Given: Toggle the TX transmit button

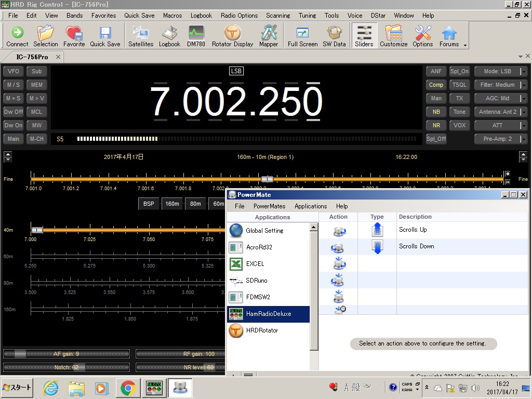Looking at the screenshot, I should (x=459, y=98).
